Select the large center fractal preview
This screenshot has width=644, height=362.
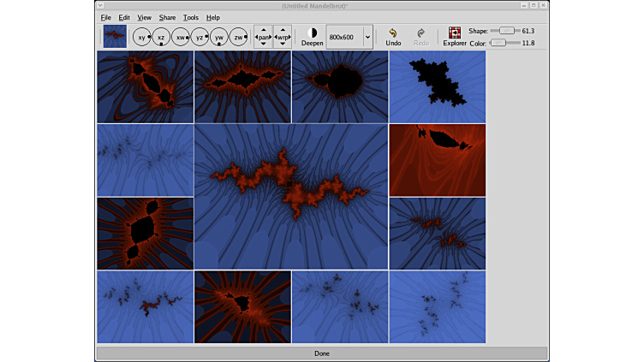click(291, 197)
